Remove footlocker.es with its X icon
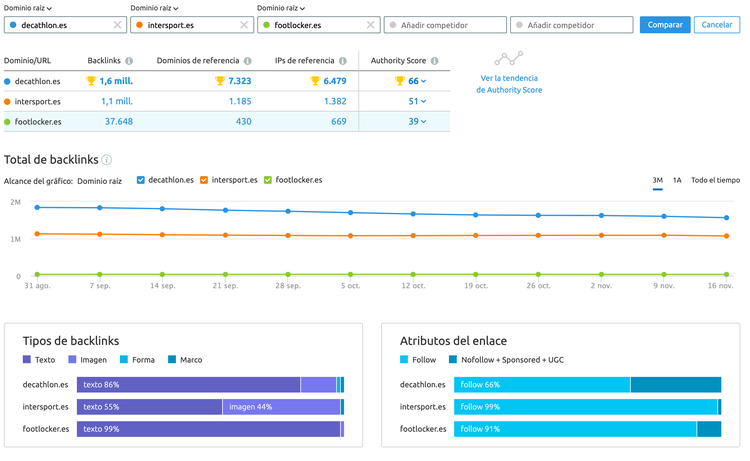 pos(371,25)
